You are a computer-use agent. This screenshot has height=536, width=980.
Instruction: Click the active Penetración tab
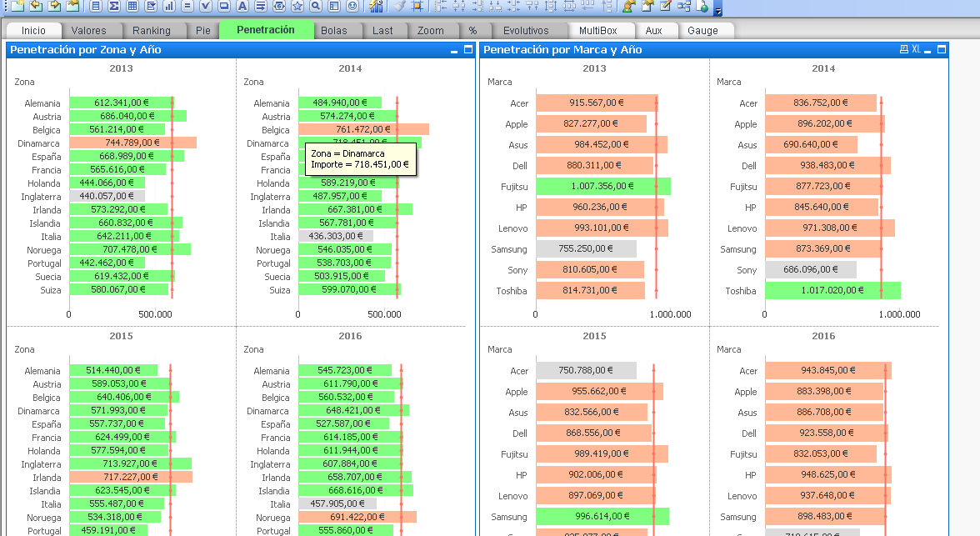(x=266, y=30)
